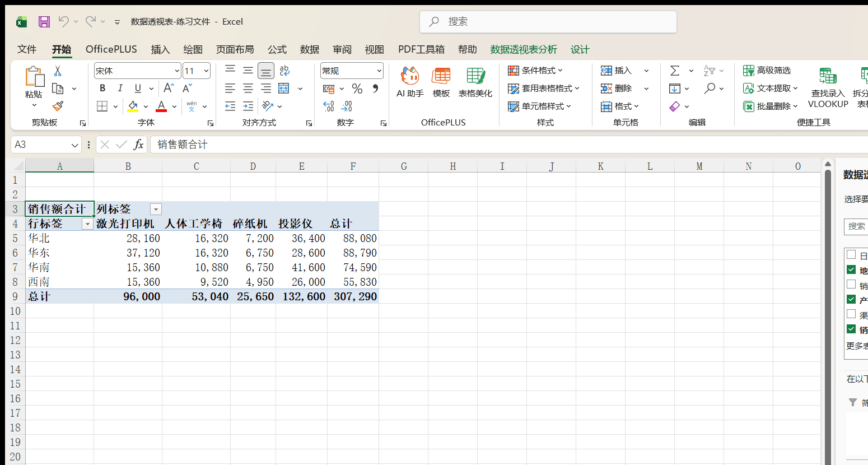Click the merge and center icon
The height and width of the screenshot is (465, 868).
(284, 89)
